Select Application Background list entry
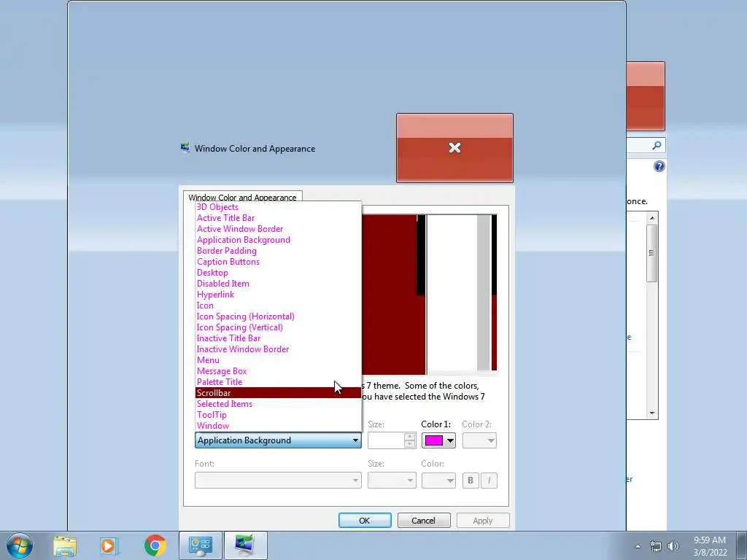 [278, 240]
